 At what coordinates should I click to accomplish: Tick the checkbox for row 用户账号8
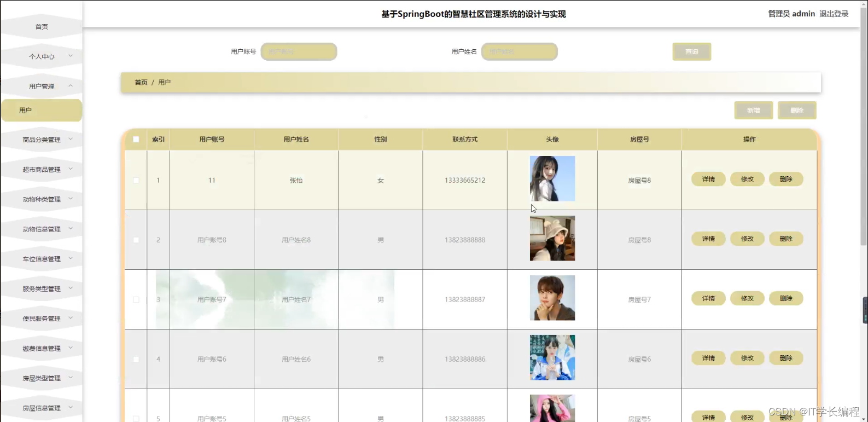(136, 240)
